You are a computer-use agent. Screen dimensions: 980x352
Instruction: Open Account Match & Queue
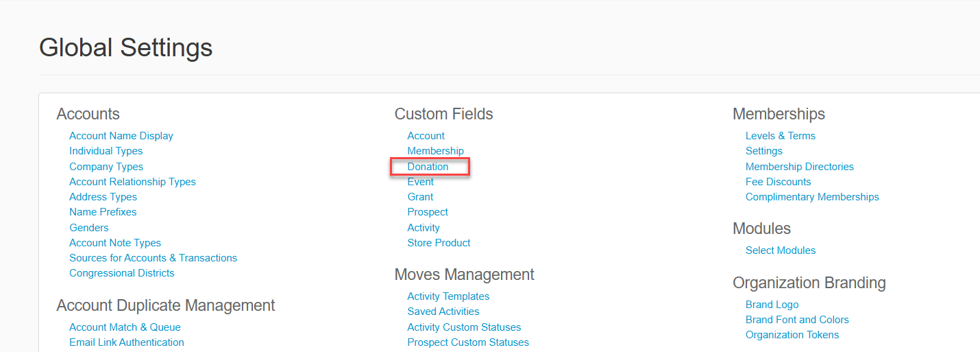click(x=125, y=327)
